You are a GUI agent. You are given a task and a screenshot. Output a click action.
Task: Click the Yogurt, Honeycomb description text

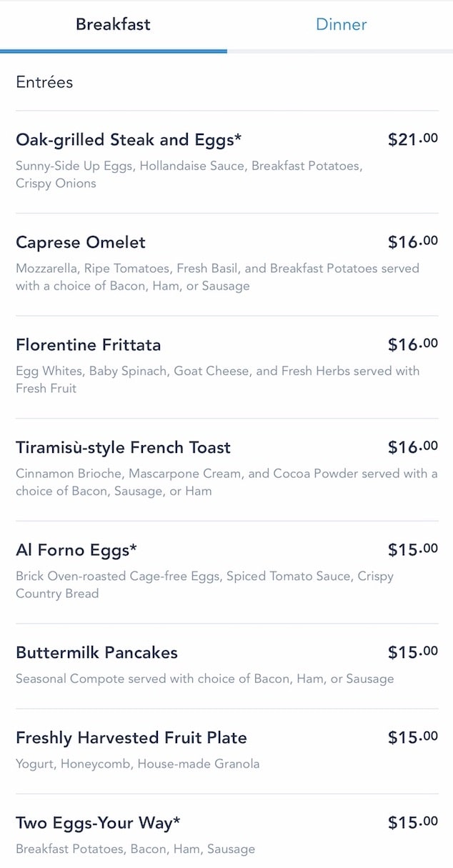click(138, 764)
